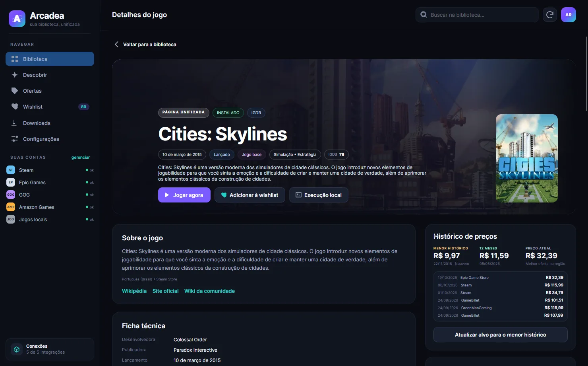Open Cities Skylines cover thumbnail

[527, 158]
